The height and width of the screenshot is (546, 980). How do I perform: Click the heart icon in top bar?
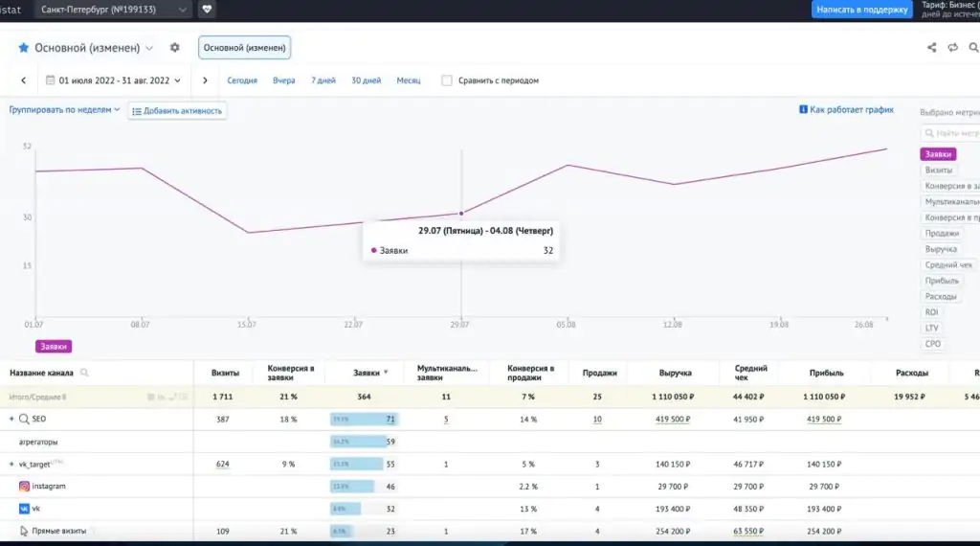[x=207, y=10]
